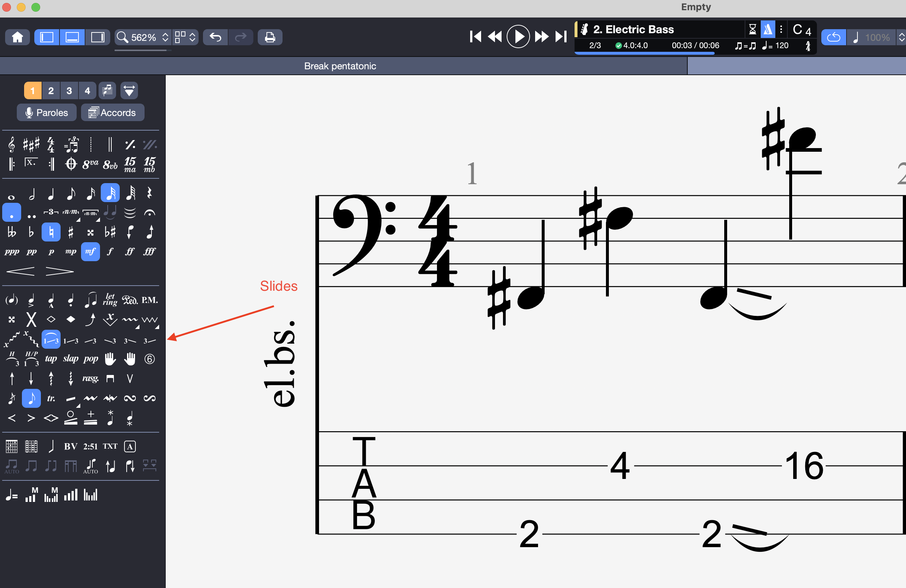Select the 2. Electric Bass track name

pyautogui.click(x=633, y=29)
